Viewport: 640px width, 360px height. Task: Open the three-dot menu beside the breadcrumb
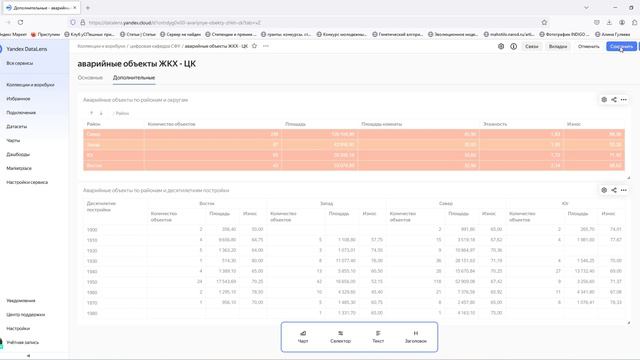(x=266, y=46)
